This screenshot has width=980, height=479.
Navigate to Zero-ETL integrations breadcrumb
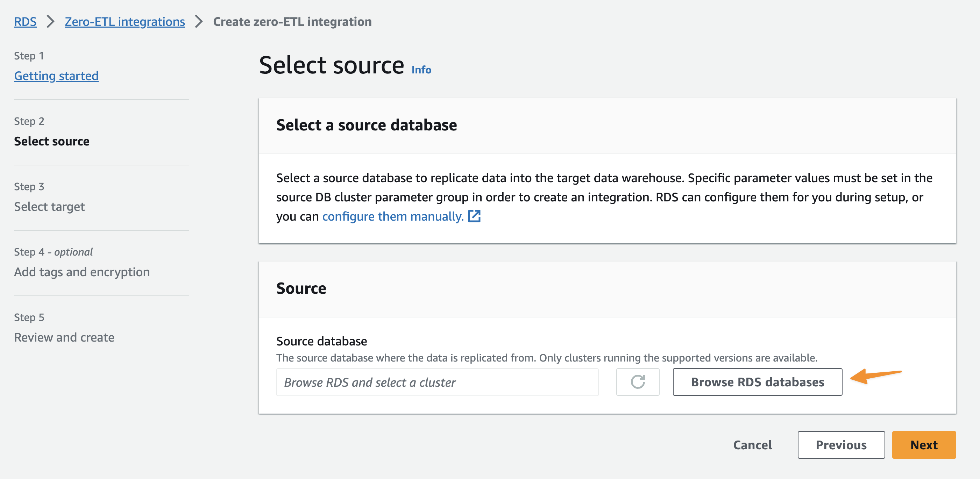pyautogui.click(x=125, y=22)
